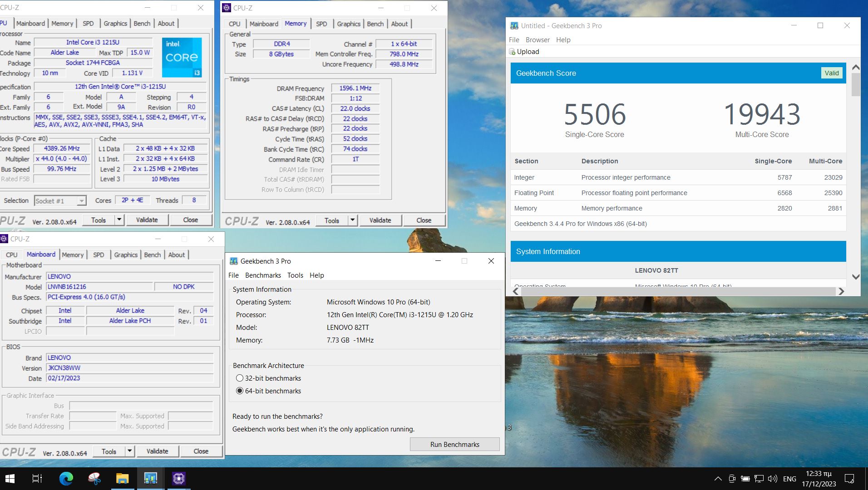Open Tools dropdown arrow in CPU-Z CPU window

[119, 220]
